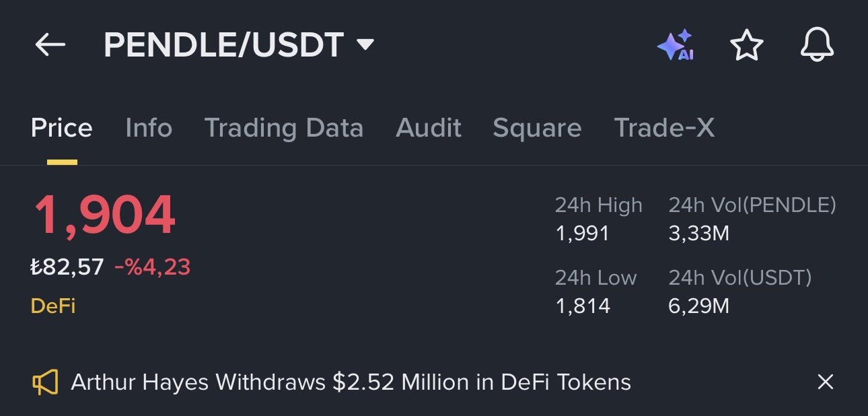Viewport: 868px width, 416px height.
Task: Select the Price tab
Action: coord(62,128)
